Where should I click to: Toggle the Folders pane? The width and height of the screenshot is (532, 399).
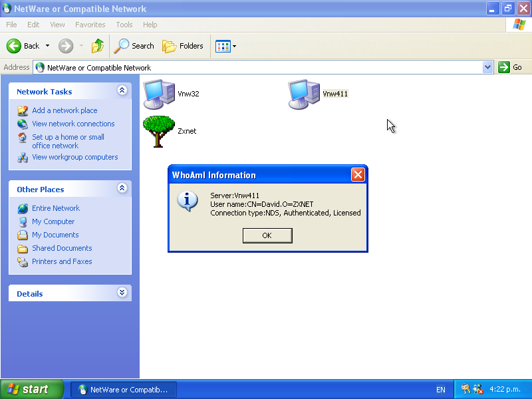pos(182,46)
